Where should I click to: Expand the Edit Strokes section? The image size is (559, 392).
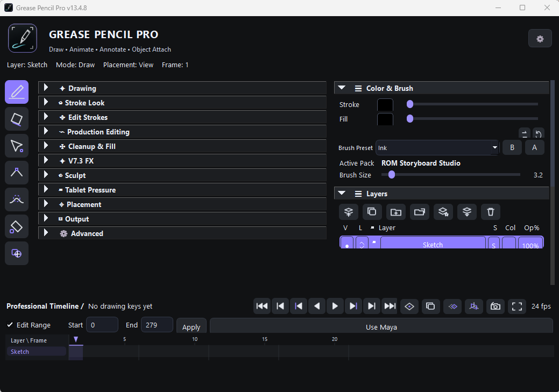(182, 117)
